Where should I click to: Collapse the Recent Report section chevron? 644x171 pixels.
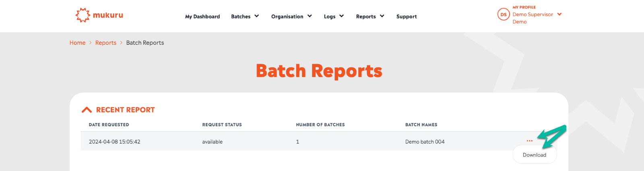point(87,110)
